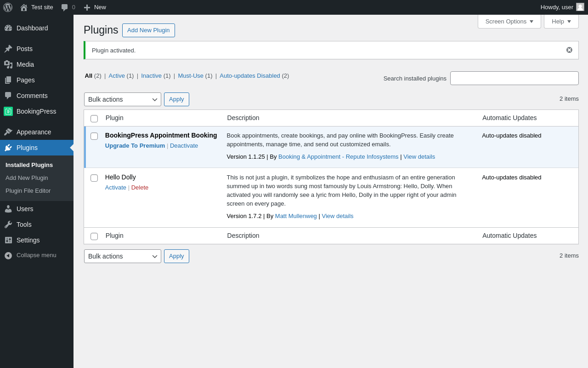588x368 pixels.
Task: Click the comments bubble icon in admin bar
Action: 65,7
